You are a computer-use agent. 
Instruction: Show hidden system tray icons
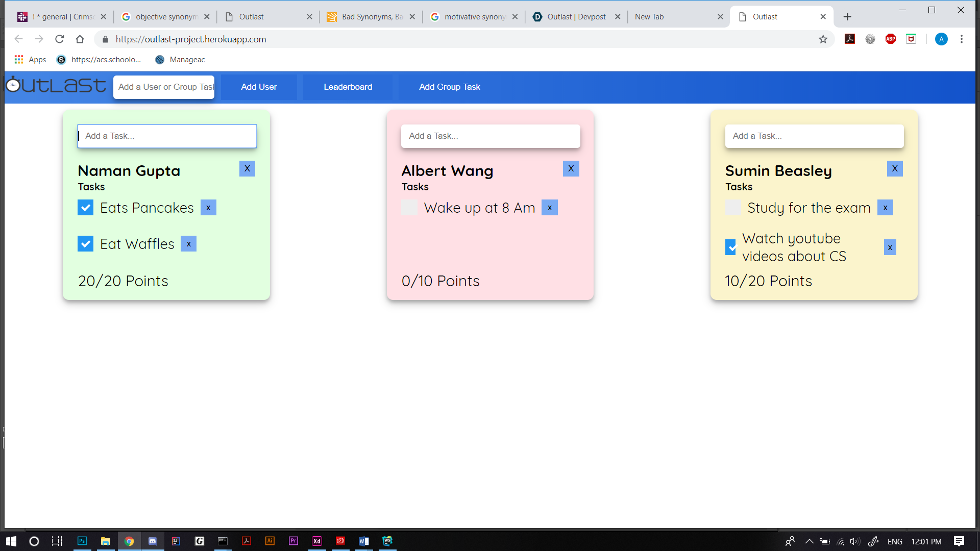point(809,541)
